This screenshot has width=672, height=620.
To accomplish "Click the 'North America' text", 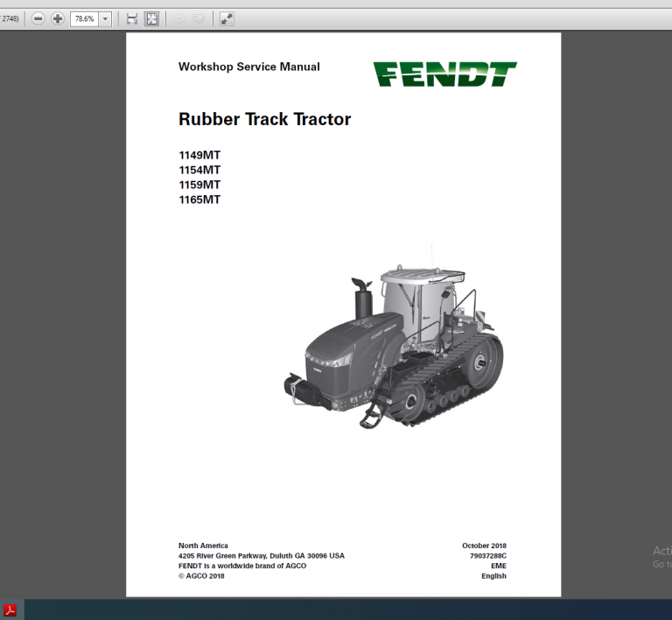I will pyautogui.click(x=203, y=546).
